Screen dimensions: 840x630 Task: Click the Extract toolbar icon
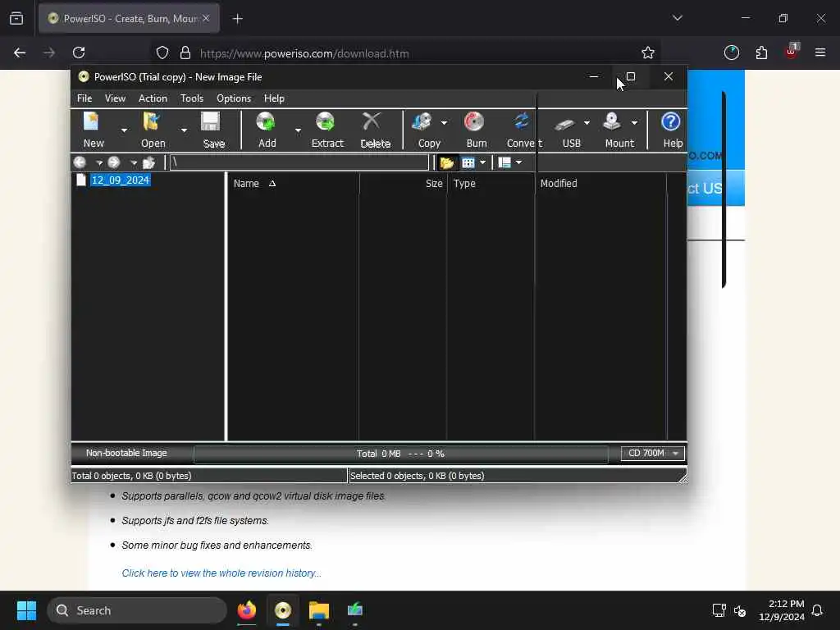pos(325,122)
